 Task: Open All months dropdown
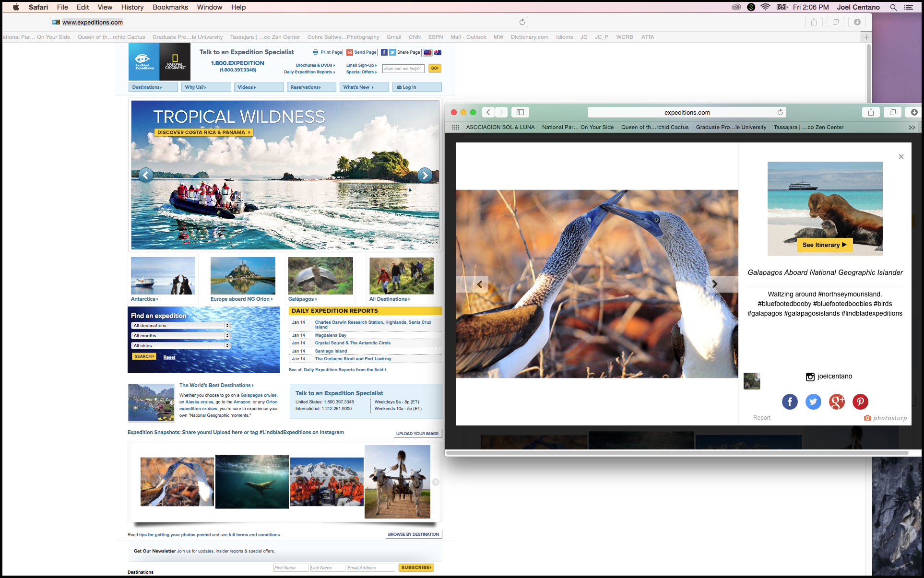[181, 336]
